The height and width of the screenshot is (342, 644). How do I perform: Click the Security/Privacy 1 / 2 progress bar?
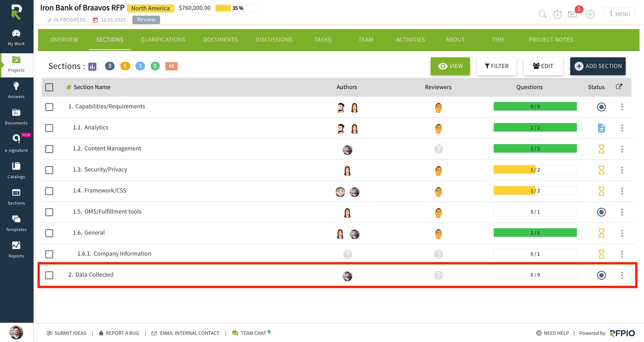pyautogui.click(x=535, y=170)
